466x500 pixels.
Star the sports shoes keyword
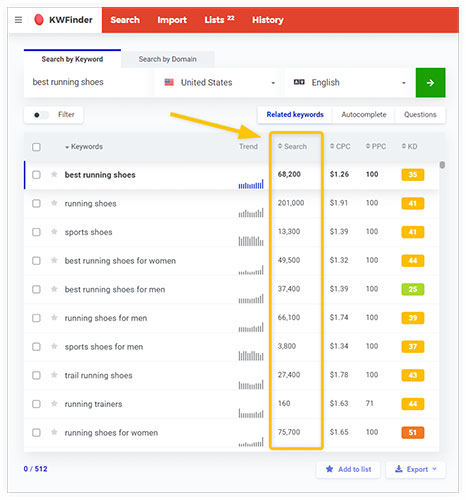tap(54, 232)
